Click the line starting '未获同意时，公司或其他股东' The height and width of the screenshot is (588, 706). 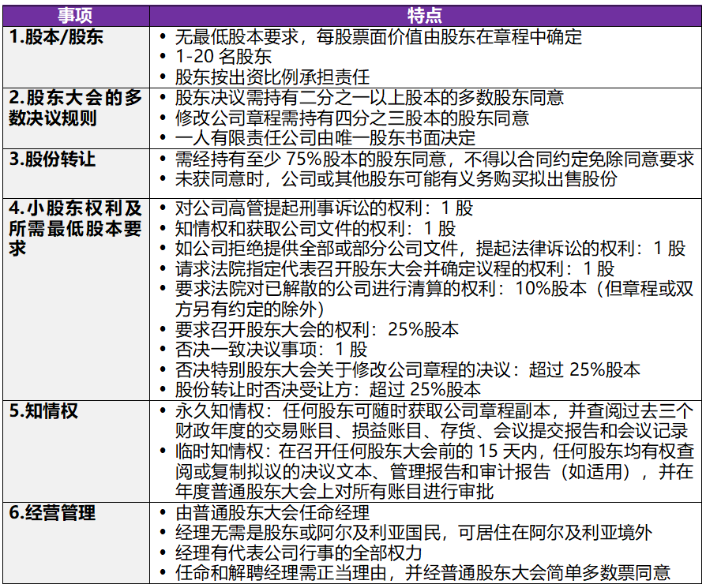coord(396,179)
